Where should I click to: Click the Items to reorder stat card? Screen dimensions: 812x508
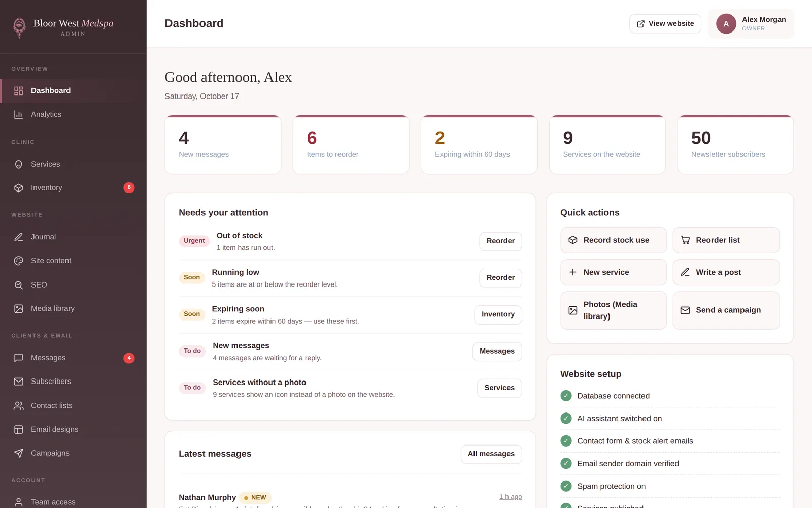click(x=351, y=145)
